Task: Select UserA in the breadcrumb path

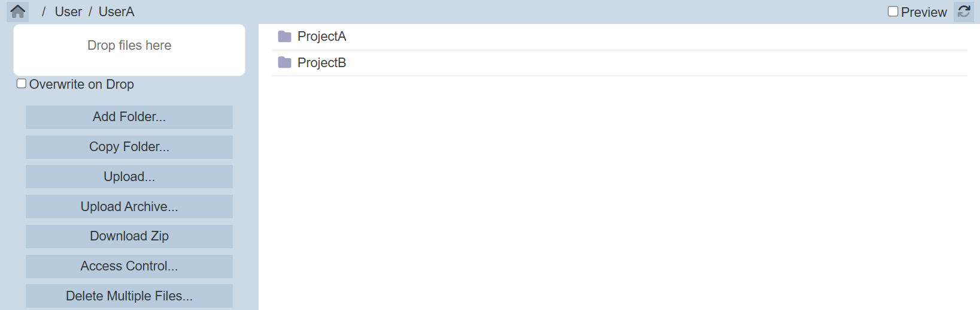Action: [116, 12]
